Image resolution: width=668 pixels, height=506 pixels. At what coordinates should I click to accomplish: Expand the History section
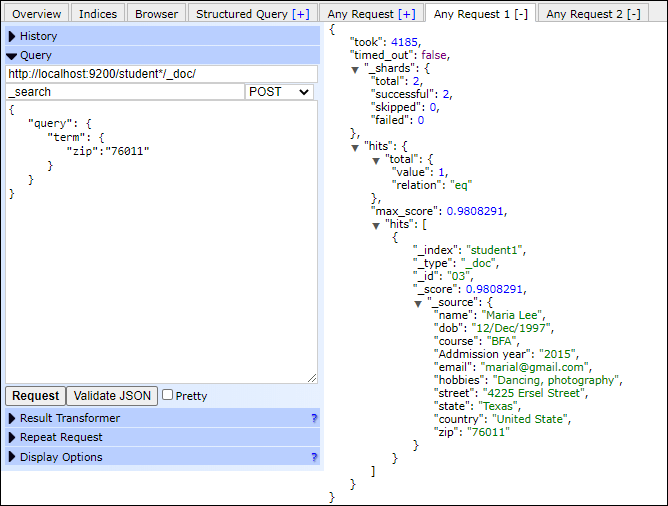(162, 36)
